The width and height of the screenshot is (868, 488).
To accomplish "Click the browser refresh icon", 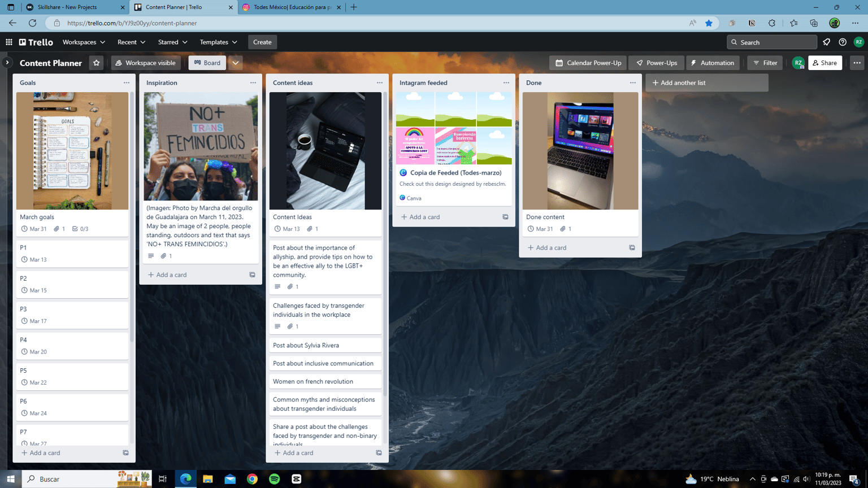I will pos(32,23).
